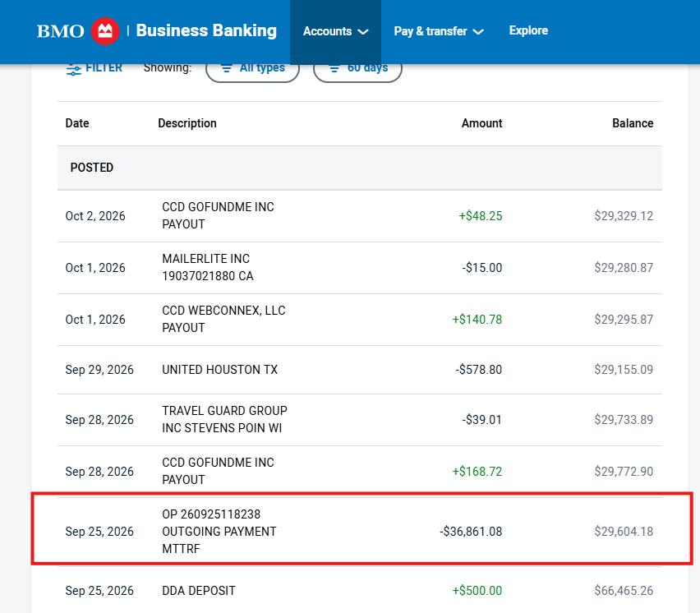Image resolution: width=700 pixels, height=613 pixels.
Task: Click the +$168.72 amount
Action: click(477, 472)
